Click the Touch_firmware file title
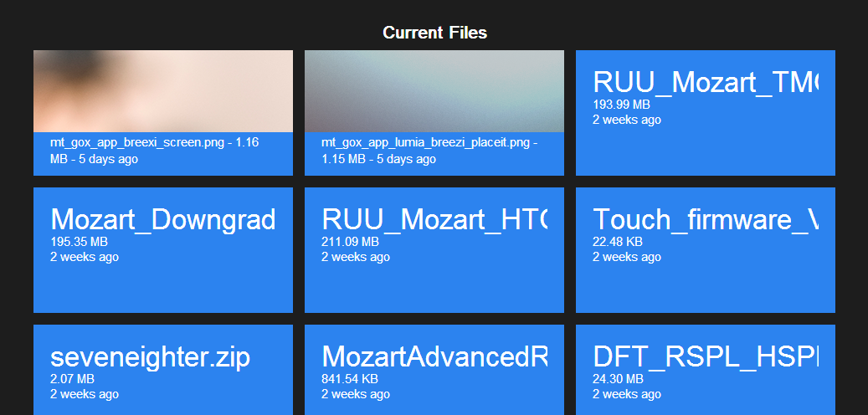 (x=705, y=219)
